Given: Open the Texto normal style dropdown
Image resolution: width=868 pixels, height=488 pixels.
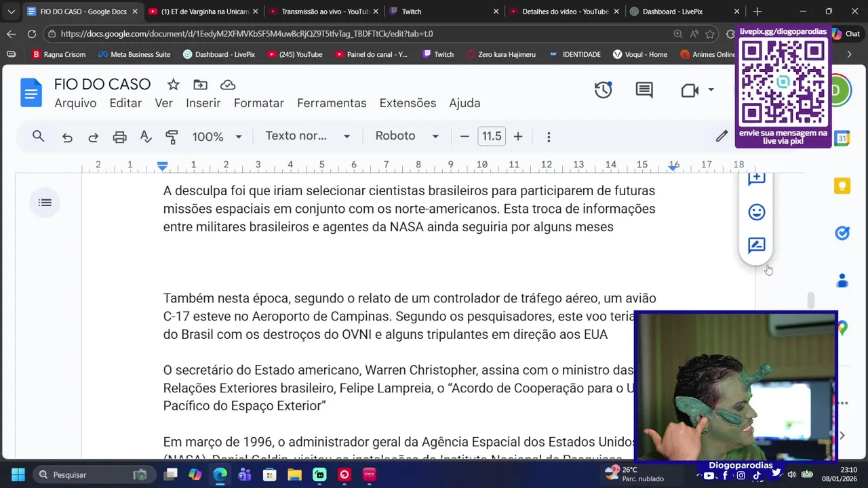Looking at the screenshot, I should pos(307,136).
